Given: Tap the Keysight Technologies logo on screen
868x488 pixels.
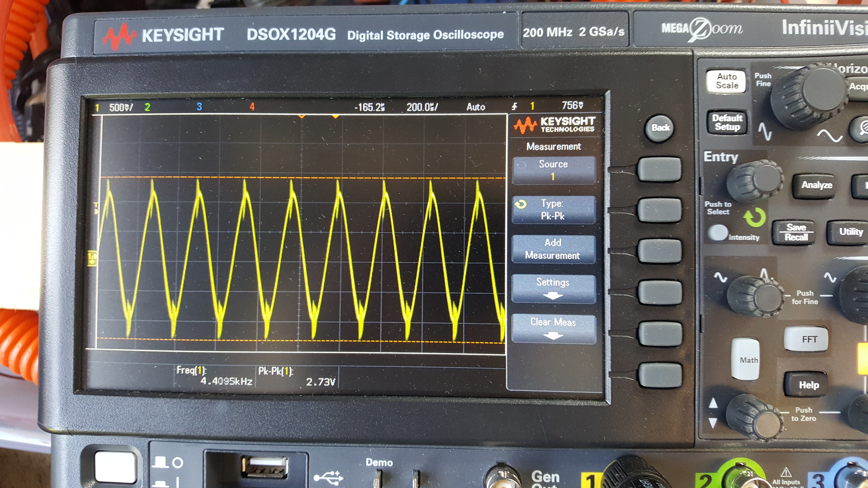Looking at the screenshot, I should (555, 125).
